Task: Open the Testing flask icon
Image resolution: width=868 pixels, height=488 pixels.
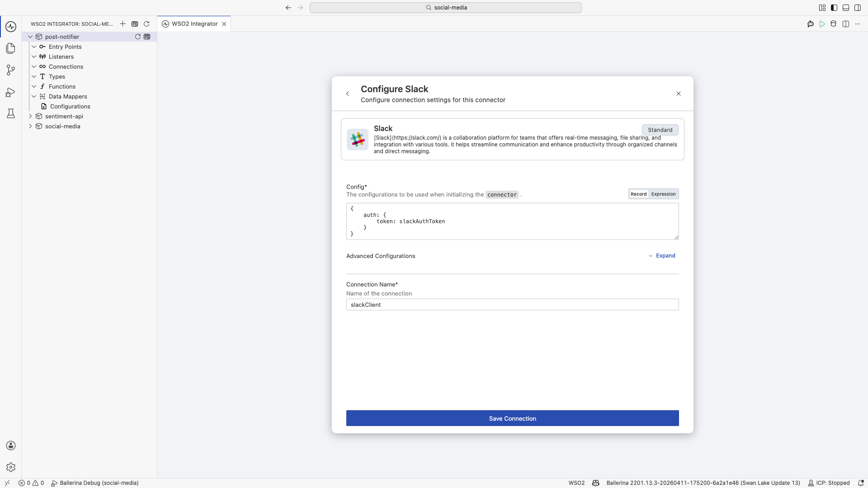Action: [11, 113]
